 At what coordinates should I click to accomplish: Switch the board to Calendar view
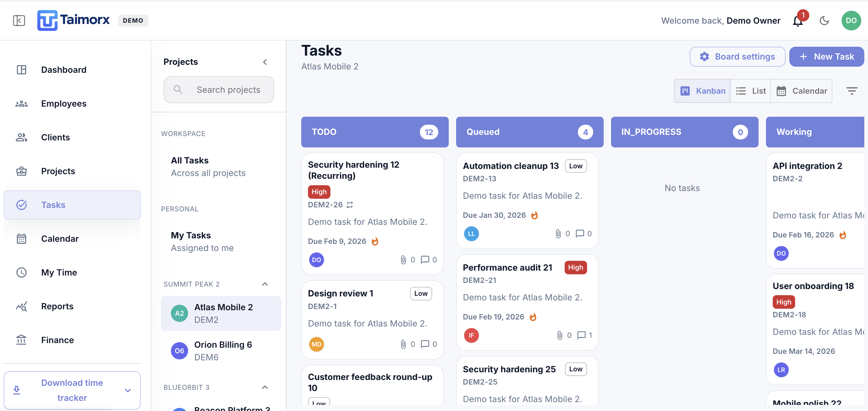click(x=802, y=91)
